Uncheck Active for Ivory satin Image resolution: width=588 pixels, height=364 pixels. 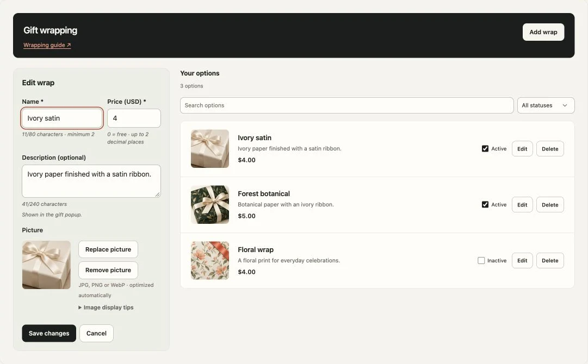[x=485, y=149]
